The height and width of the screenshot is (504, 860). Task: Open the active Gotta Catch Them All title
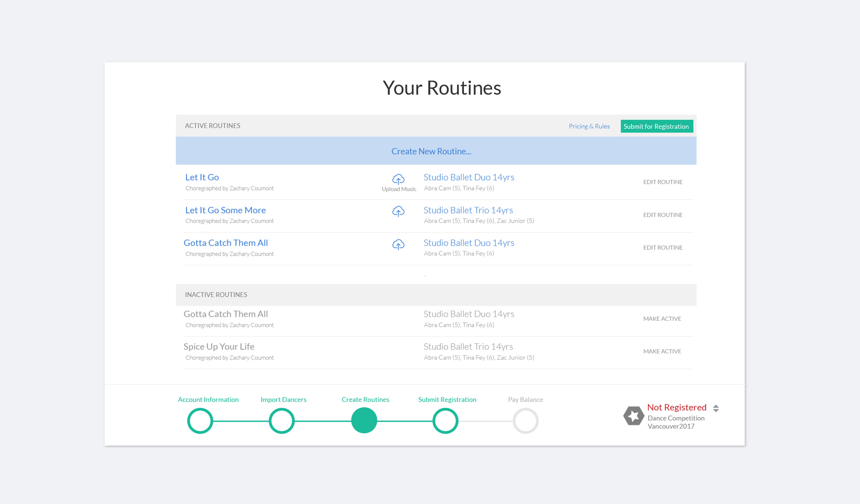point(226,243)
